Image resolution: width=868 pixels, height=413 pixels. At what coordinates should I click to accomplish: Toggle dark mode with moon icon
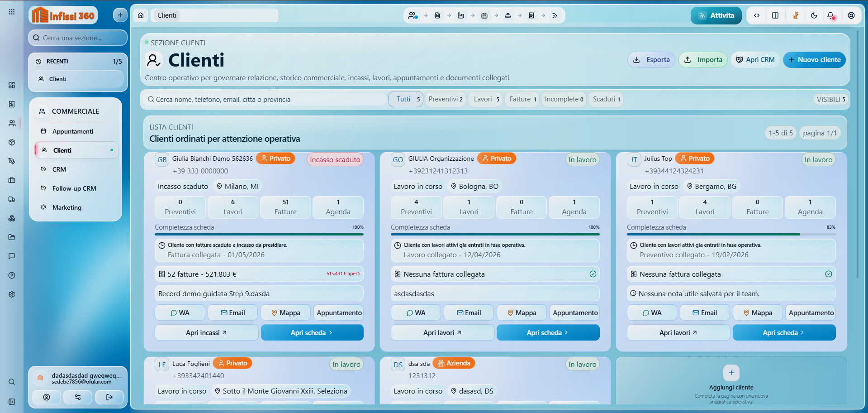coord(814,15)
